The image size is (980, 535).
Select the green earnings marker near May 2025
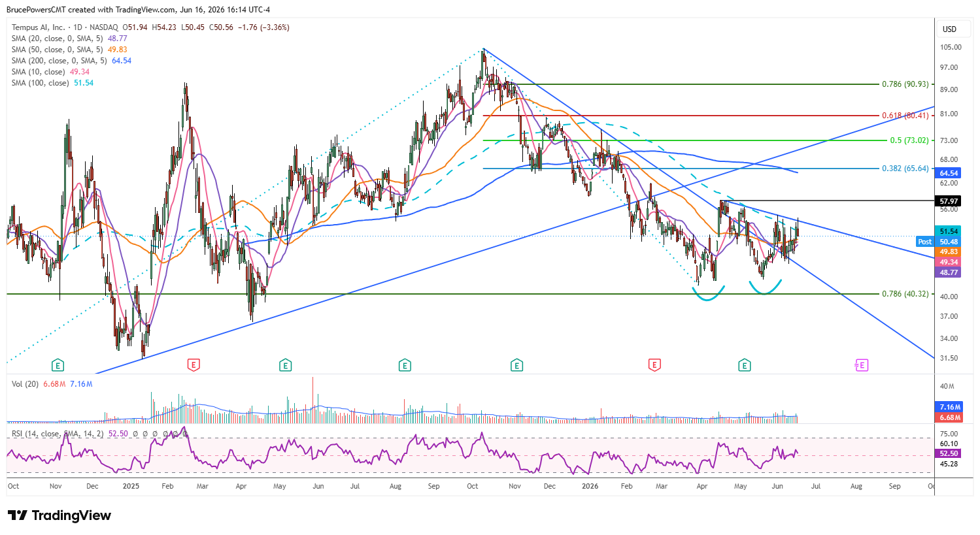285,365
